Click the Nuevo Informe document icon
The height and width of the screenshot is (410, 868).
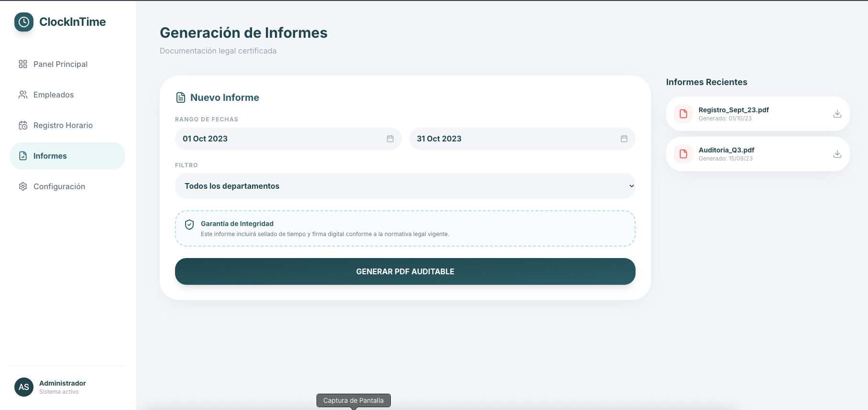pyautogui.click(x=181, y=97)
